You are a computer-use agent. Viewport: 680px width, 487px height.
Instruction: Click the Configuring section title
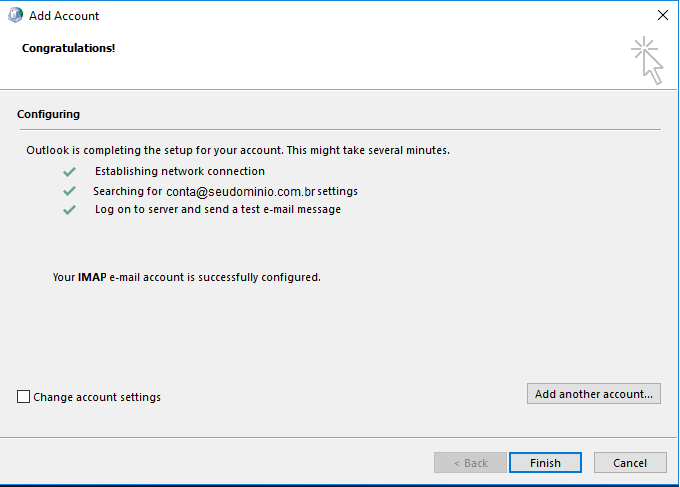pos(48,114)
